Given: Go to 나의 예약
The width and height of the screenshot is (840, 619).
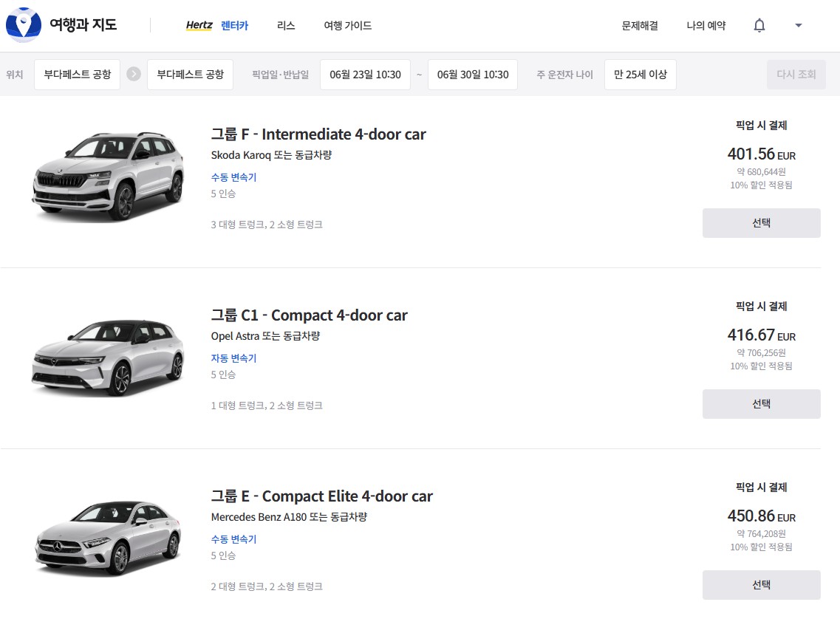Looking at the screenshot, I should click(x=706, y=26).
